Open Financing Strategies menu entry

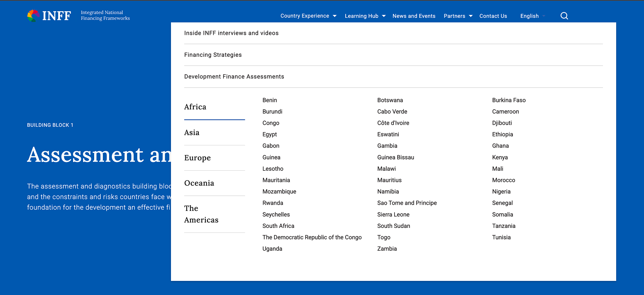(213, 55)
